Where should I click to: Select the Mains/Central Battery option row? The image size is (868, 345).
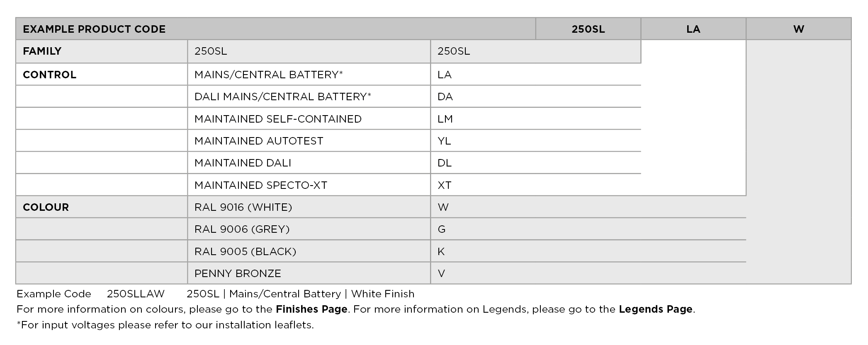point(268,75)
